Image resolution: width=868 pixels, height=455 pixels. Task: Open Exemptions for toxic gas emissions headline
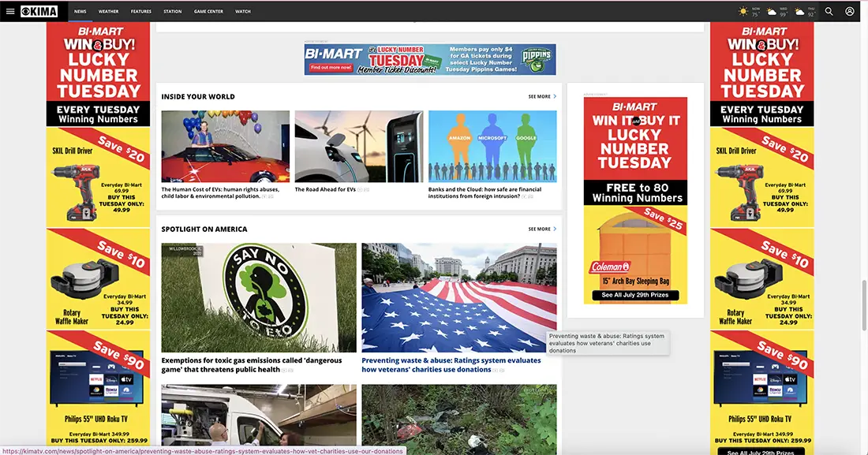[x=252, y=365]
